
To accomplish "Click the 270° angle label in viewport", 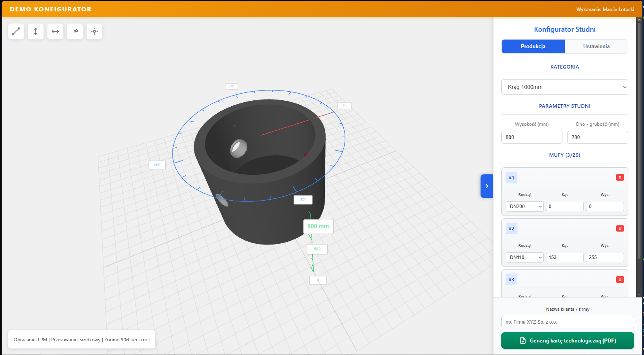I will [232, 87].
